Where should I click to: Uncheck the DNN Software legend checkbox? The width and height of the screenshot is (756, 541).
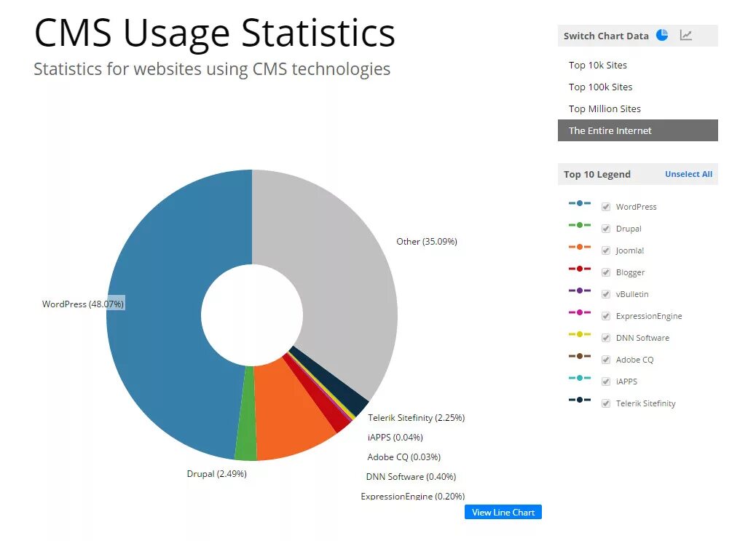tap(605, 338)
